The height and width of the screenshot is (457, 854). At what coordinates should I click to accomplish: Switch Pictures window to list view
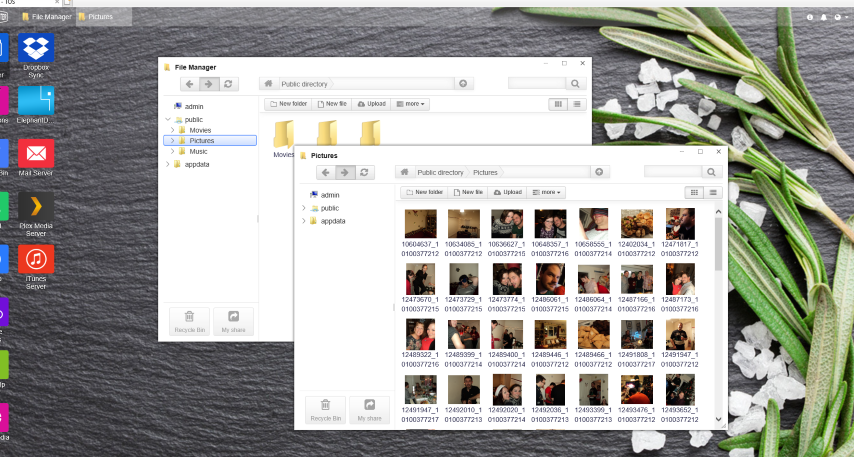click(713, 192)
